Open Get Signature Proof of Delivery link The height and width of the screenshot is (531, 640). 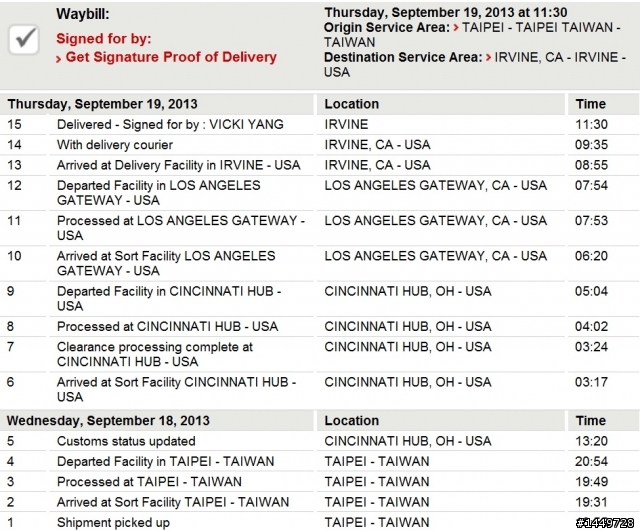(x=171, y=57)
